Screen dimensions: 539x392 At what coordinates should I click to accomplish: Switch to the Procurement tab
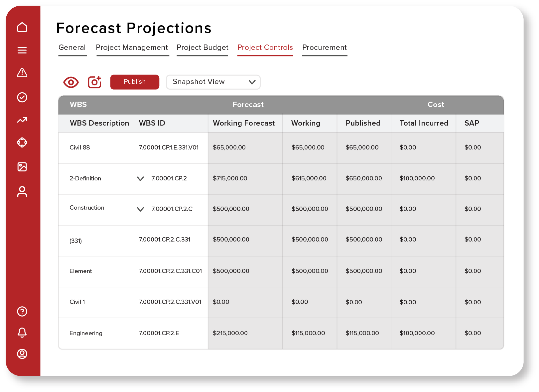click(324, 48)
